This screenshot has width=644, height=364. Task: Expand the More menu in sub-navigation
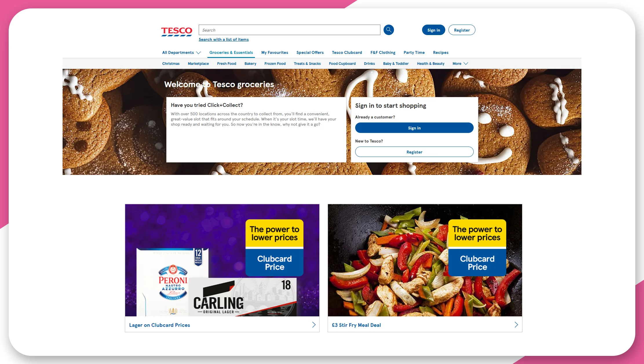point(460,63)
